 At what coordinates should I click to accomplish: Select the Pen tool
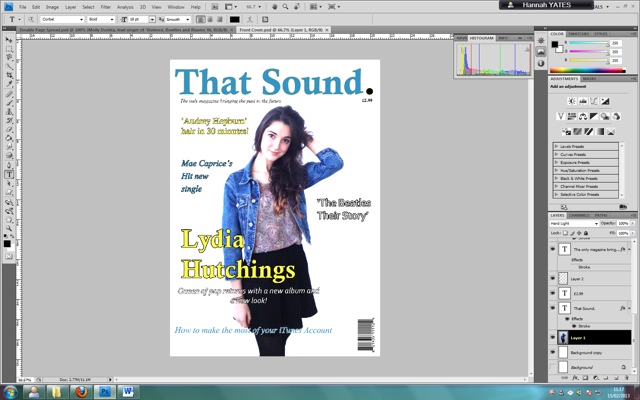(9, 166)
